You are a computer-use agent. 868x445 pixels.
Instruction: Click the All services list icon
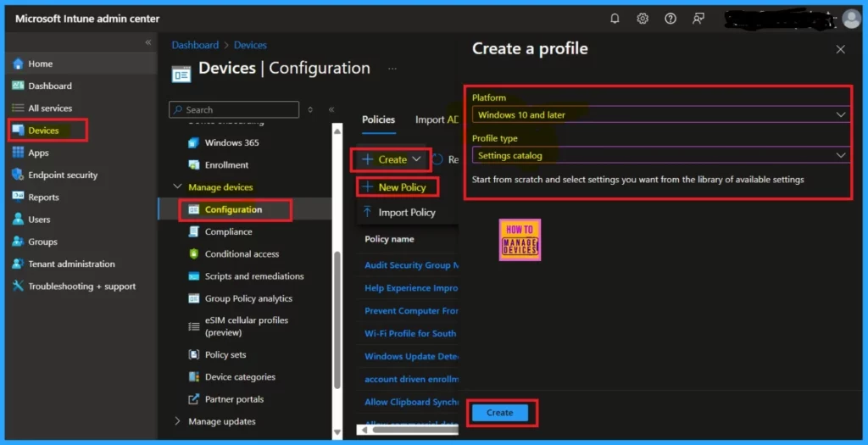click(19, 108)
